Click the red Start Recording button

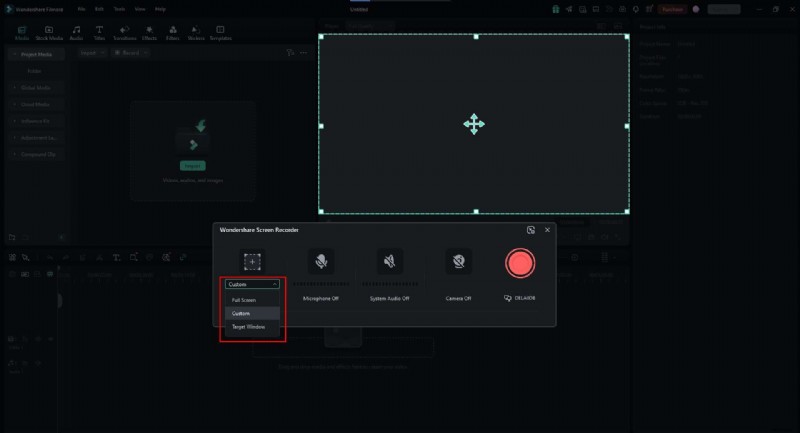[520, 263]
